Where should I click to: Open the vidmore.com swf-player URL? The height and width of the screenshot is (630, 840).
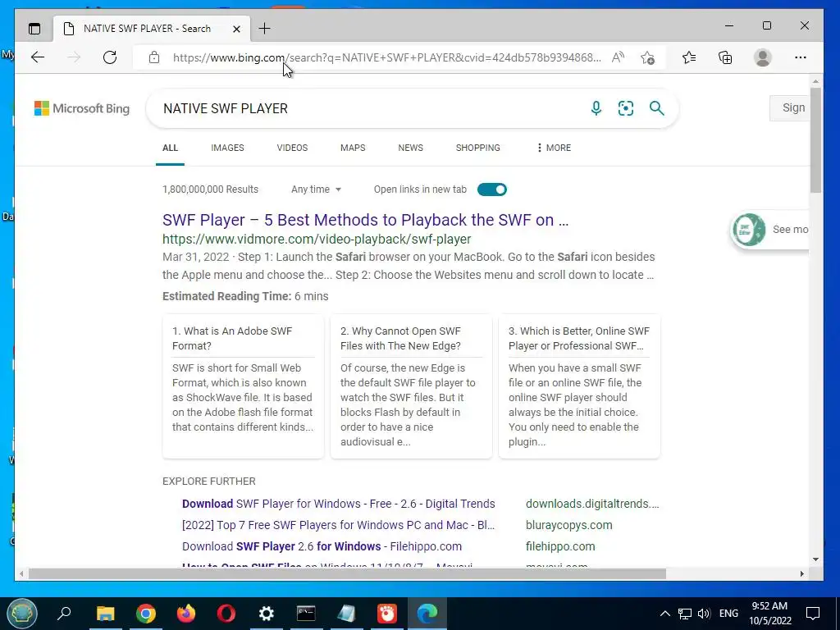click(317, 239)
